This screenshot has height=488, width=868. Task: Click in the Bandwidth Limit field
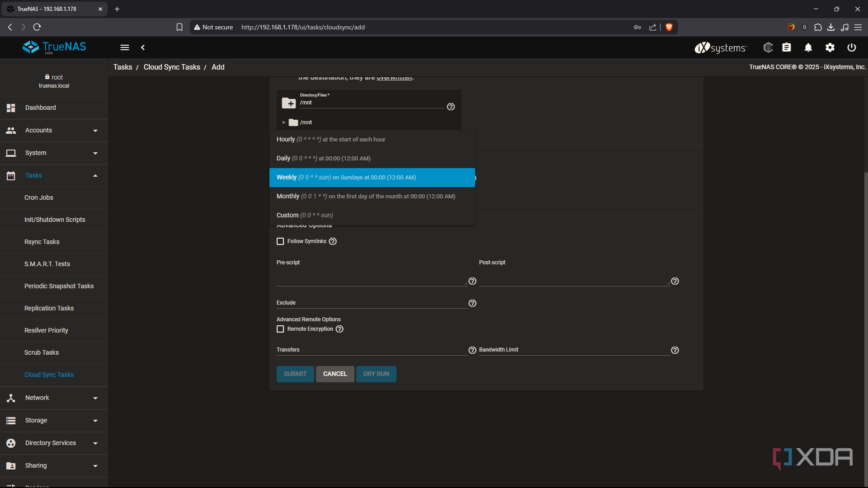pos(574,350)
